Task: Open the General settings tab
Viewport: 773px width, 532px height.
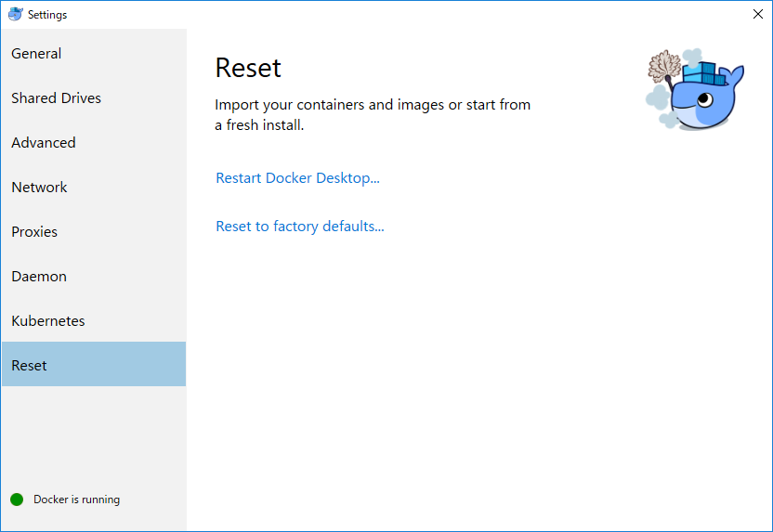Action: [36, 54]
